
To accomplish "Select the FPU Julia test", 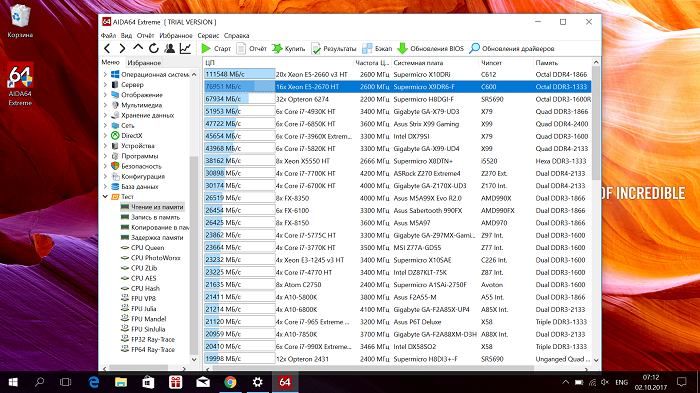I will click(x=144, y=309).
